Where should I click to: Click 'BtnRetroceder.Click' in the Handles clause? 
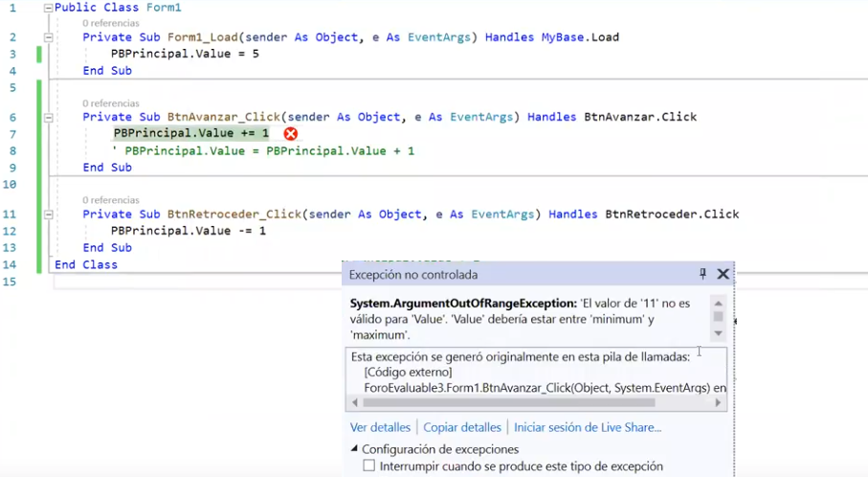click(x=672, y=214)
